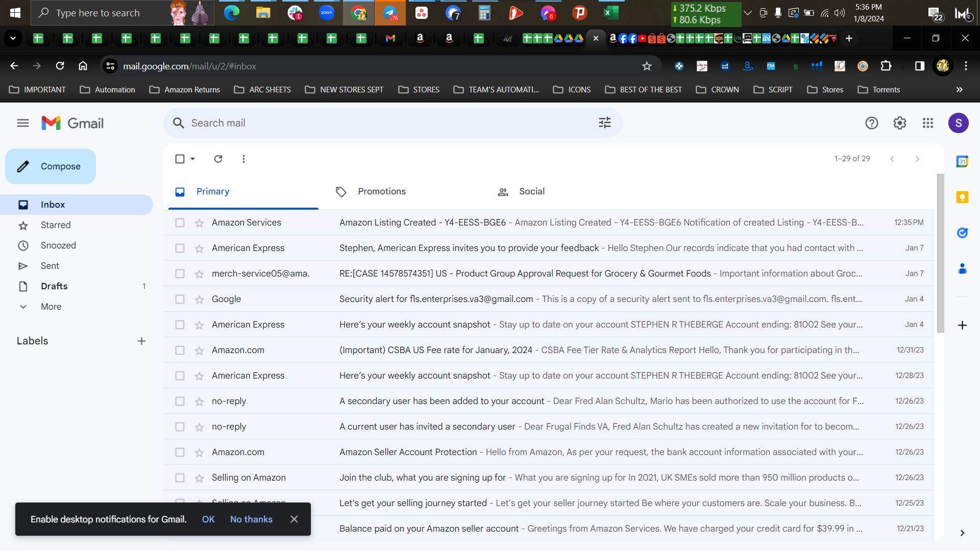Star the Google security alert email
The width and height of the screenshot is (980, 551).
tap(199, 299)
